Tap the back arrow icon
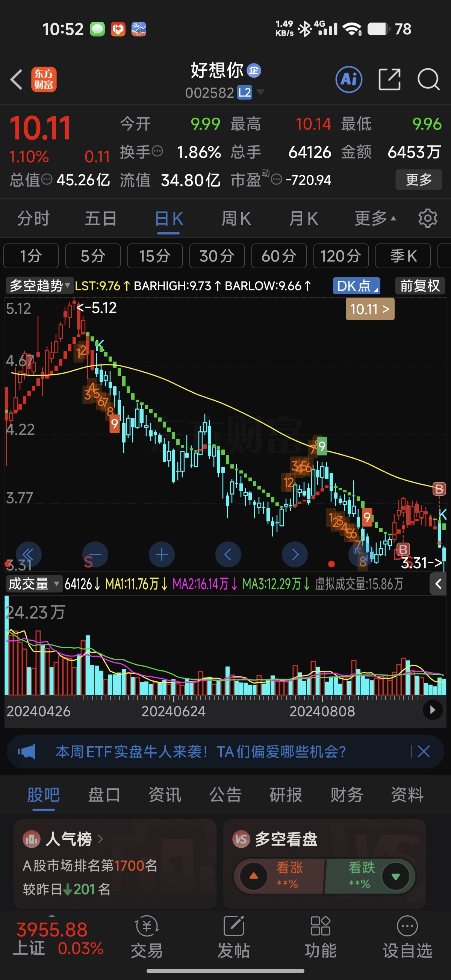The height and width of the screenshot is (980, 451). click(x=17, y=80)
